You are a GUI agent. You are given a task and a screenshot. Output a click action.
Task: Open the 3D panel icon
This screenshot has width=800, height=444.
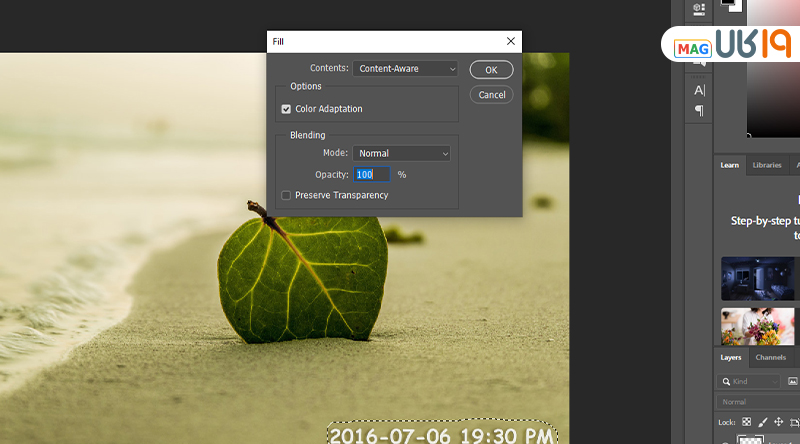(x=699, y=8)
